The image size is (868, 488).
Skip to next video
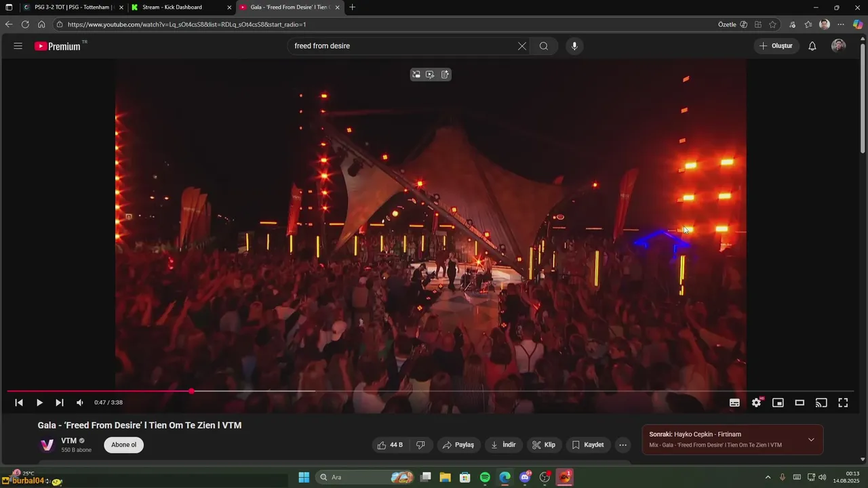[x=60, y=403]
